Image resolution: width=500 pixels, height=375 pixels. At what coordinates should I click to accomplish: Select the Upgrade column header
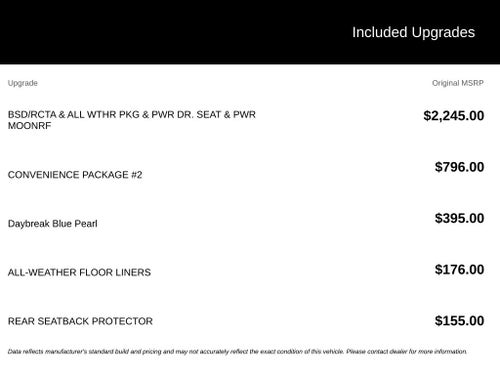click(23, 83)
